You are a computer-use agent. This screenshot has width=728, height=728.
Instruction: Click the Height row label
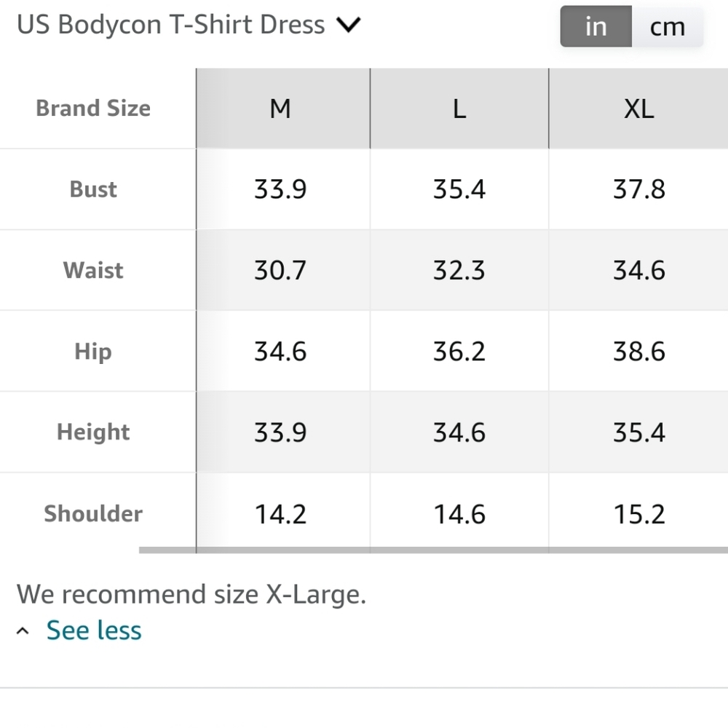coord(93,432)
